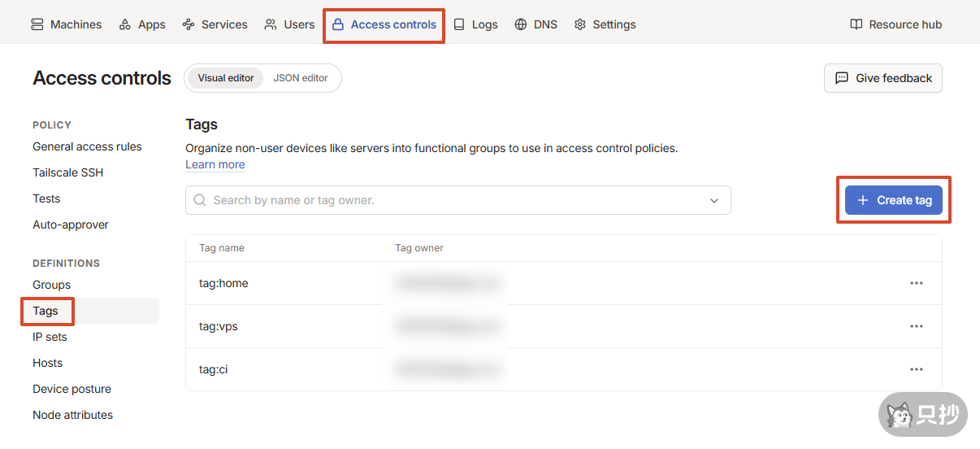Screen dimensions: 980x449
Task: Click the blurred owner of tag:ci
Action: pyautogui.click(x=446, y=369)
